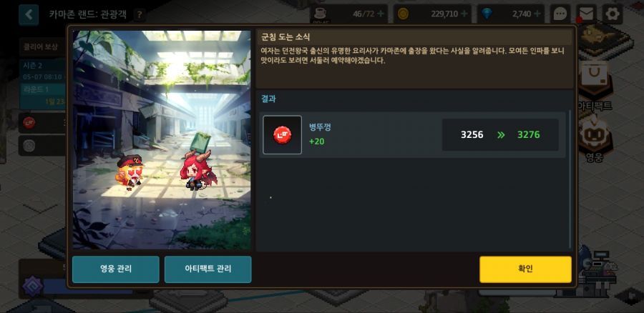Open 아티팩트 관리 artifact management
Screen dimensions: 644x313
point(208,269)
